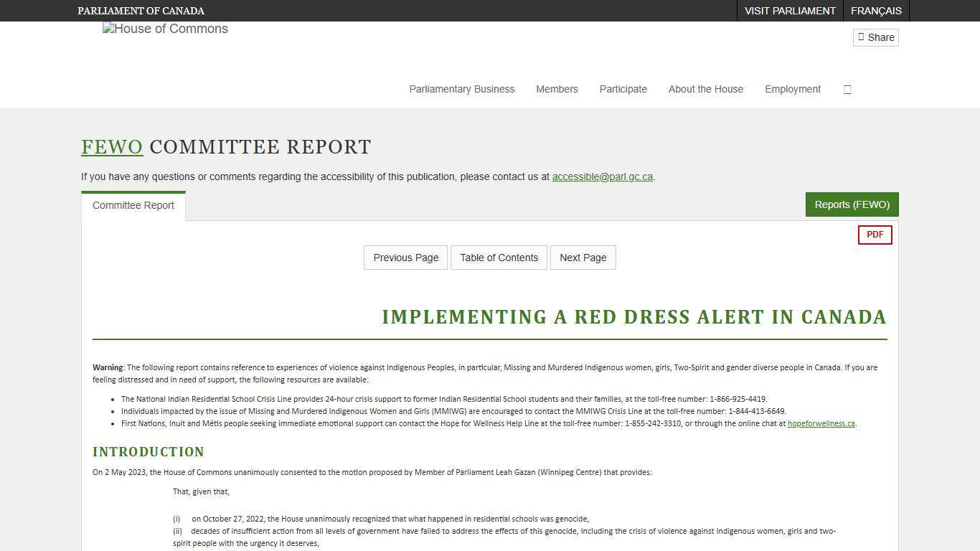Click the PDF icon to download report
This screenshot has height=551, width=980.
point(875,235)
